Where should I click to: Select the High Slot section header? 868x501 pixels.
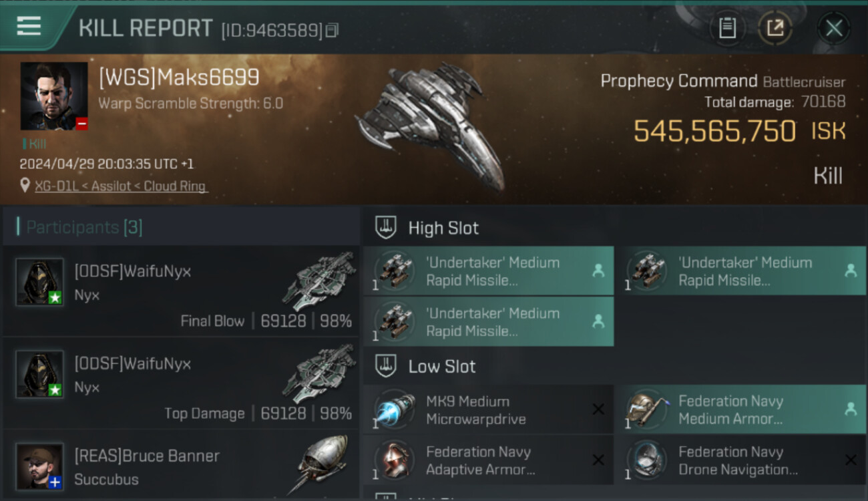[x=443, y=228]
